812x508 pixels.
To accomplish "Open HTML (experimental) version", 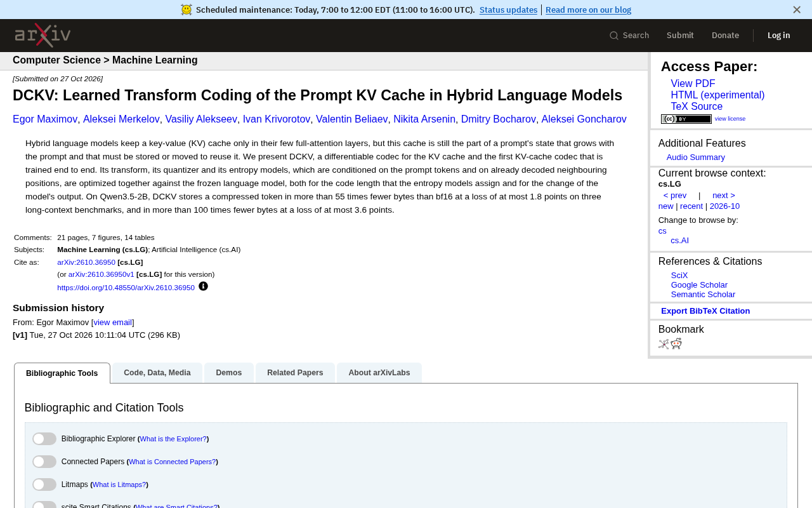I will pos(717,95).
